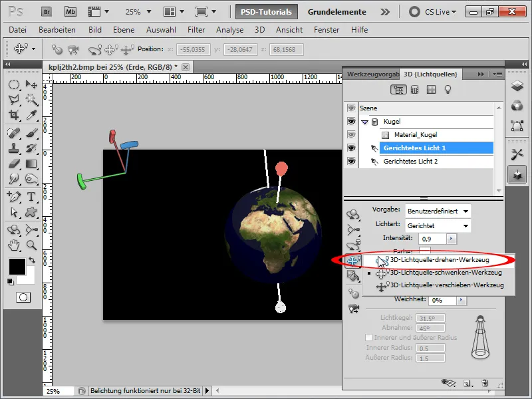Select the Crop tool
This screenshot has width=532, height=399.
click(13, 114)
